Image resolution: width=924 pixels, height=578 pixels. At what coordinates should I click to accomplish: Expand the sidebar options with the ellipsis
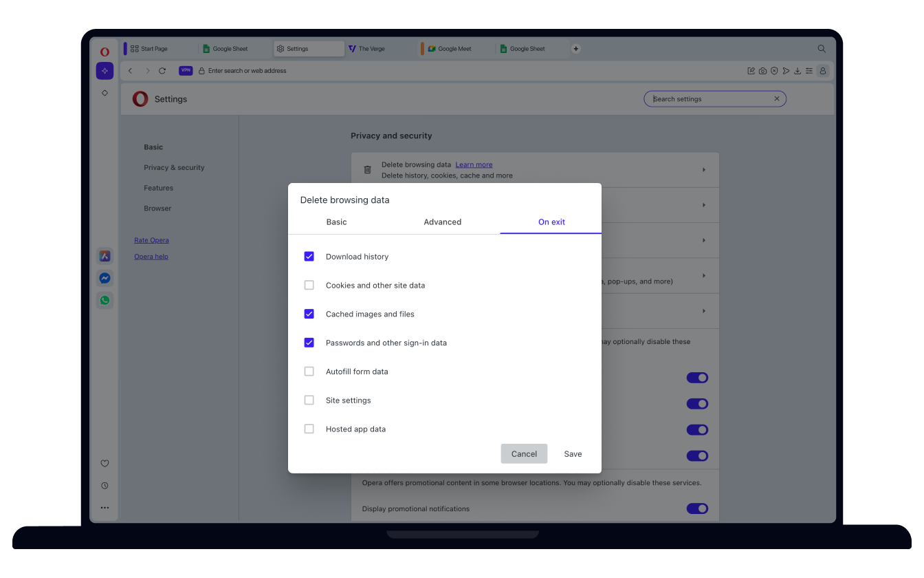click(104, 507)
